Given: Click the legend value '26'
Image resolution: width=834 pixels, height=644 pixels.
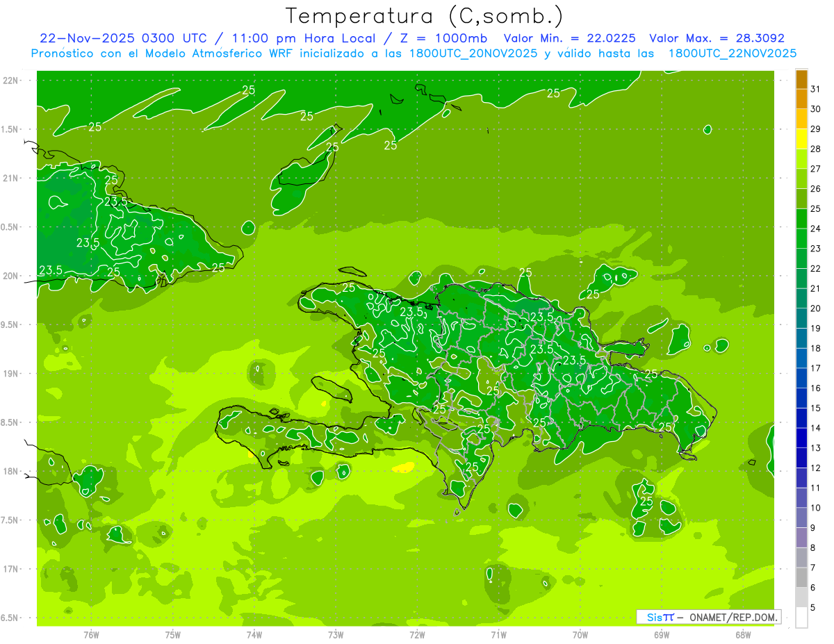Looking at the screenshot, I should click(x=816, y=189).
